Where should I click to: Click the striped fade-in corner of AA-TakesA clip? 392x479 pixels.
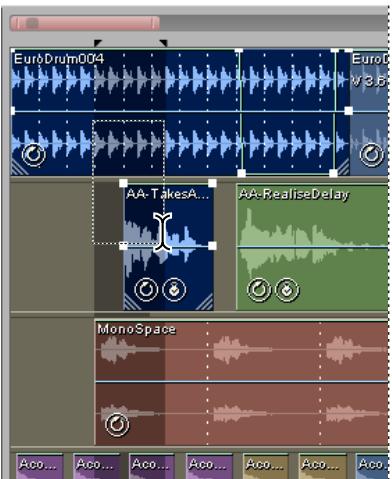[132, 302]
